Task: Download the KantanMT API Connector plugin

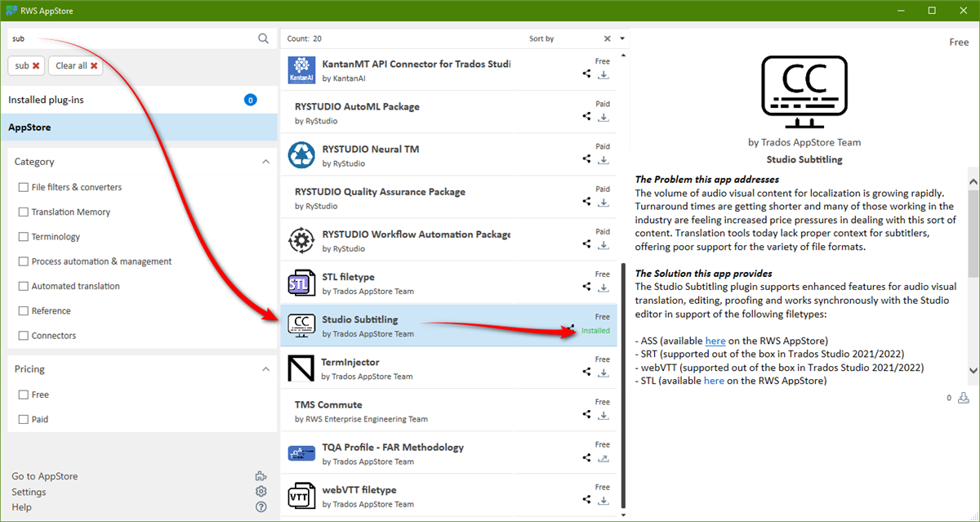Action: pyautogui.click(x=604, y=74)
